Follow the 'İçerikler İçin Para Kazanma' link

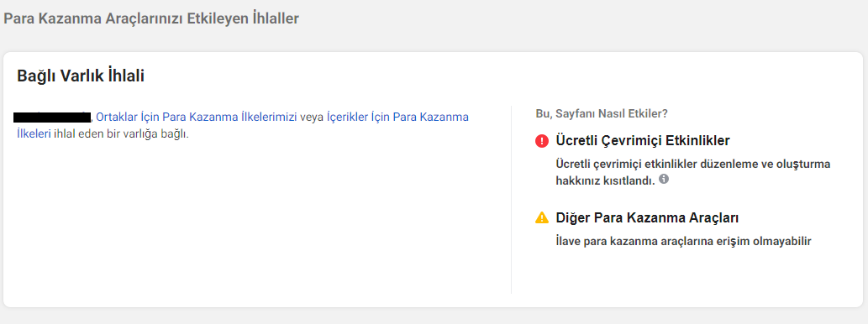click(397, 118)
